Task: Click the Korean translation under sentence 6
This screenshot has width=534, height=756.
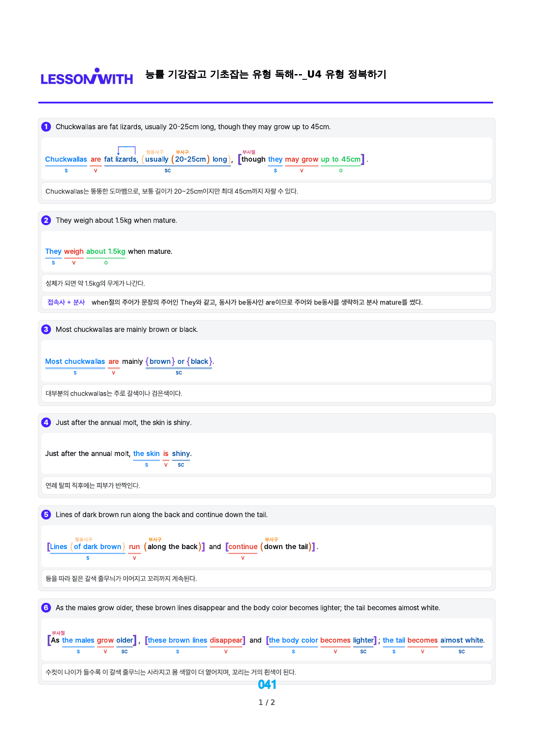Action: (171, 672)
